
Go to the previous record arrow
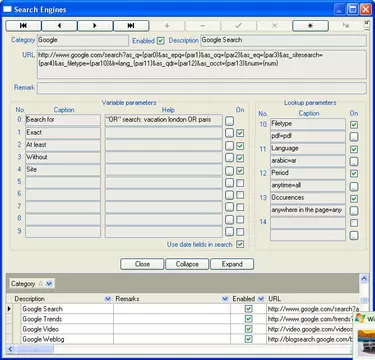pos(59,26)
